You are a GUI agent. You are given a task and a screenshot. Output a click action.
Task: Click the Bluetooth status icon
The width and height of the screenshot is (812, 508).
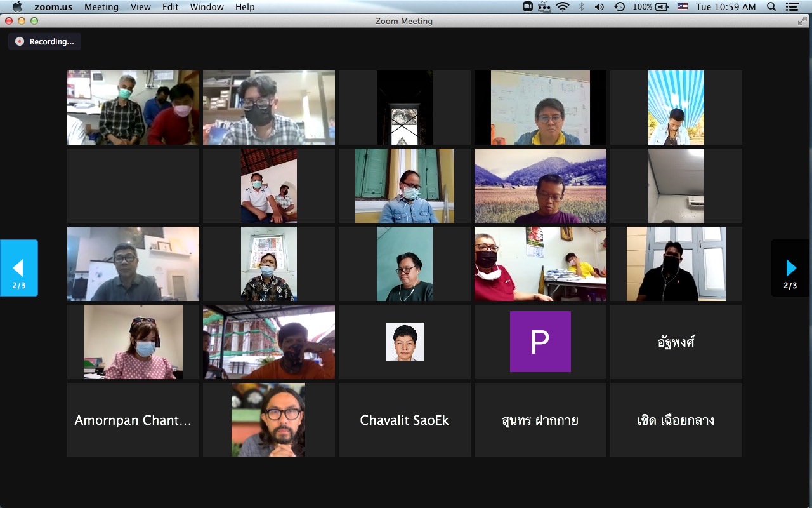[x=581, y=7]
